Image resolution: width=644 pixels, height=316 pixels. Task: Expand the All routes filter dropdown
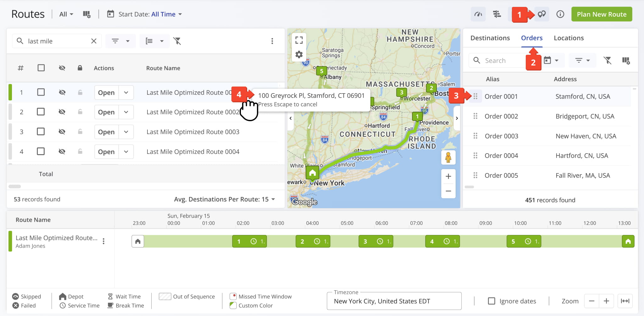(x=66, y=14)
